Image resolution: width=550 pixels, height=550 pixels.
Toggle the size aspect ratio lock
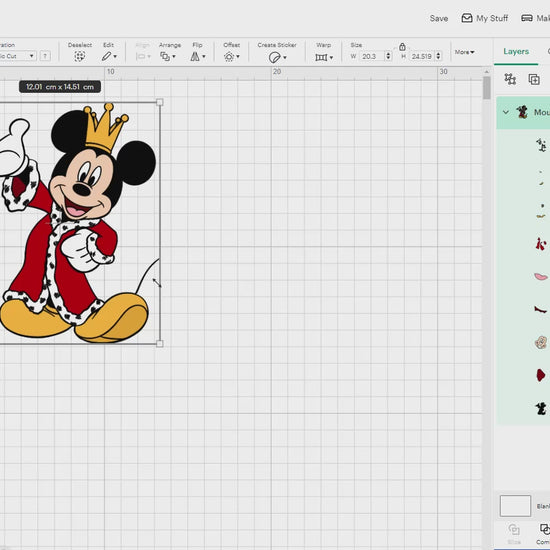[402, 46]
